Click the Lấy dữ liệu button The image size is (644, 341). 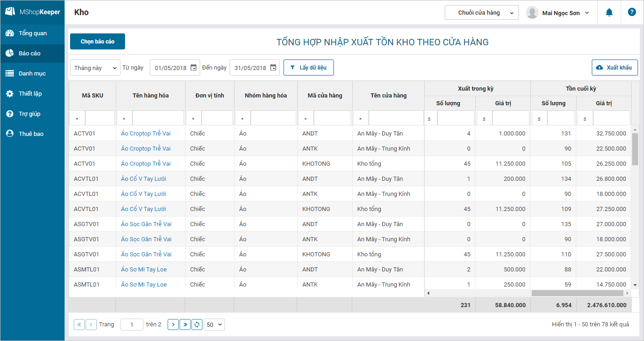tap(308, 68)
